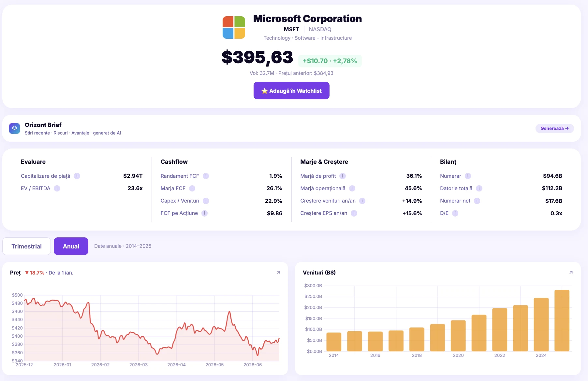Click info icon beside D/E
This screenshot has width=588, height=381.
click(455, 213)
